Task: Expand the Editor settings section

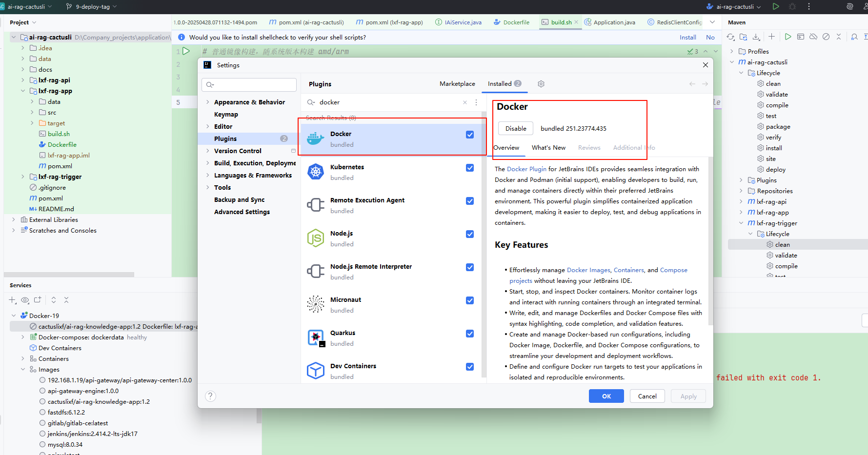Action: pyautogui.click(x=208, y=126)
